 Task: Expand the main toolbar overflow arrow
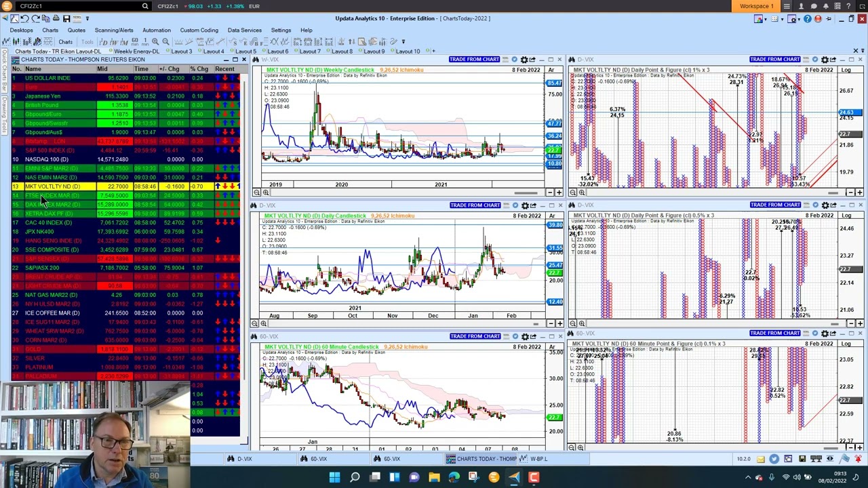pos(403,41)
